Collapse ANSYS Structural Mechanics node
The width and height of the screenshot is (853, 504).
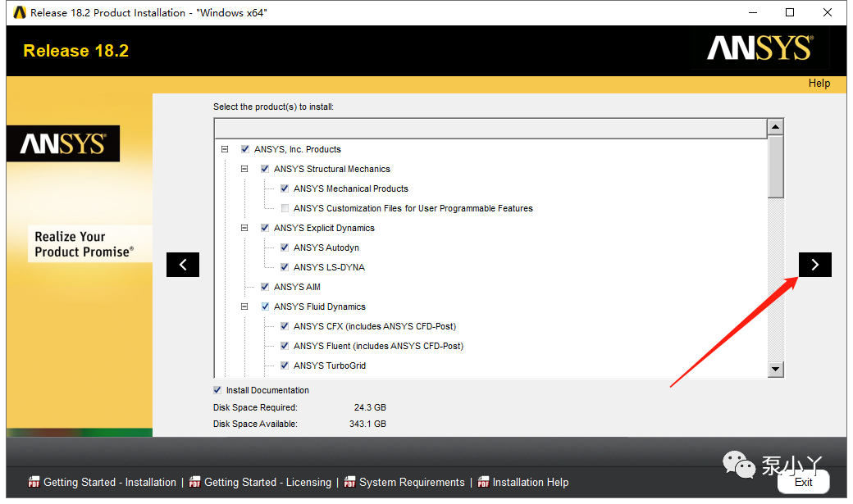pyautogui.click(x=244, y=169)
